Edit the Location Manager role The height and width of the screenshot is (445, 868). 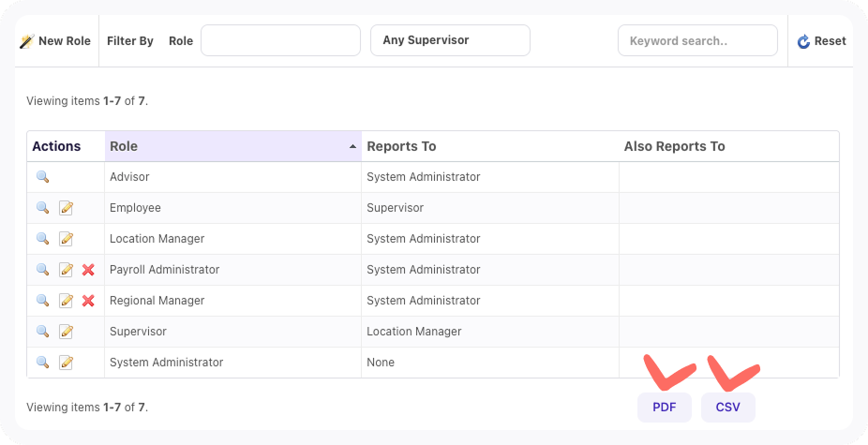[66, 239]
